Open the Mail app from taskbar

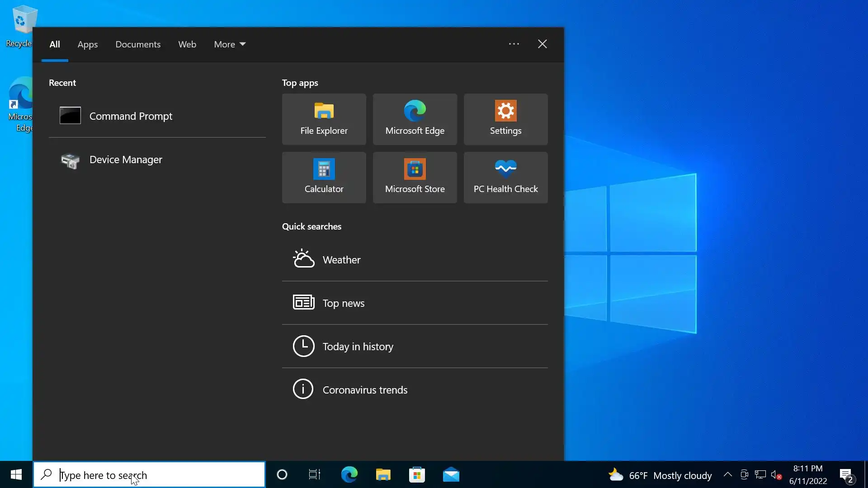coord(451,474)
